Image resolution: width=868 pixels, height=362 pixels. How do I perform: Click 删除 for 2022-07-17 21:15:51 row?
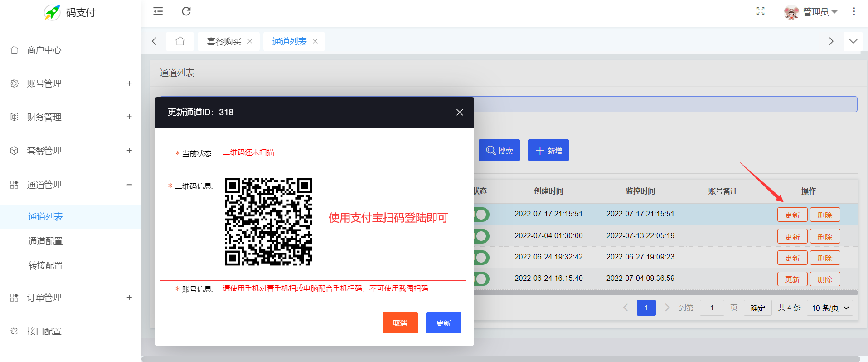coord(825,215)
